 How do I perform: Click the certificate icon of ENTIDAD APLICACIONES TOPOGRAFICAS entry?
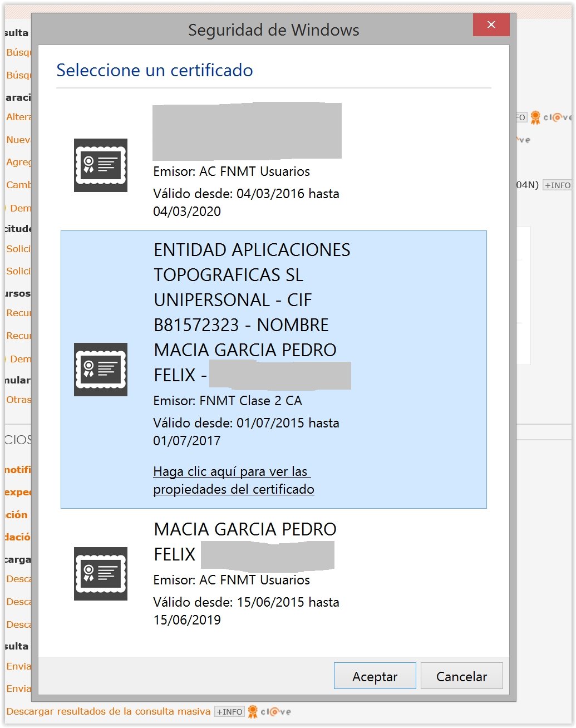point(101,370)
